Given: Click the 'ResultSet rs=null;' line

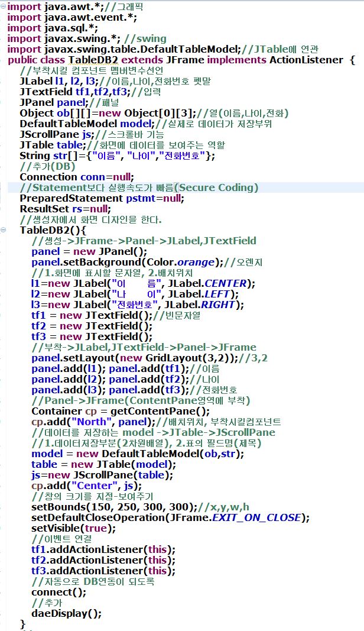Looking at the screenshot, I should tap(66, 209).
